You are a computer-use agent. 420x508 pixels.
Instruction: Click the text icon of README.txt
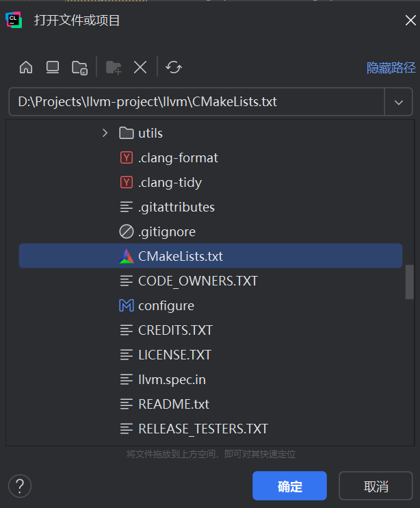127,404
